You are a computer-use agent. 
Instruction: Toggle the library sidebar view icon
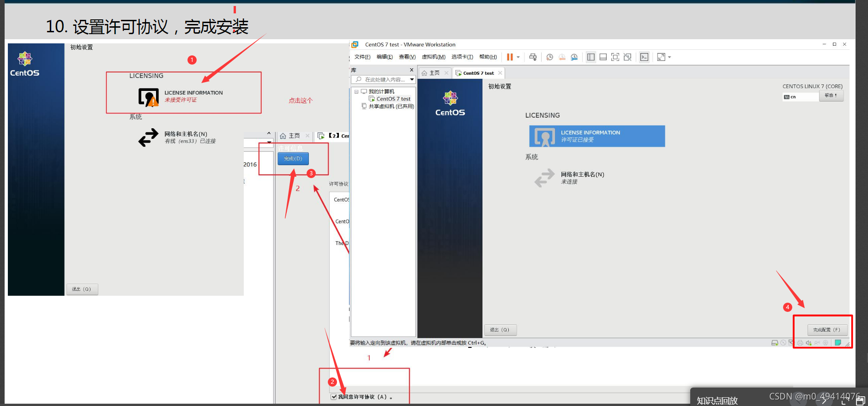point(591,57)
